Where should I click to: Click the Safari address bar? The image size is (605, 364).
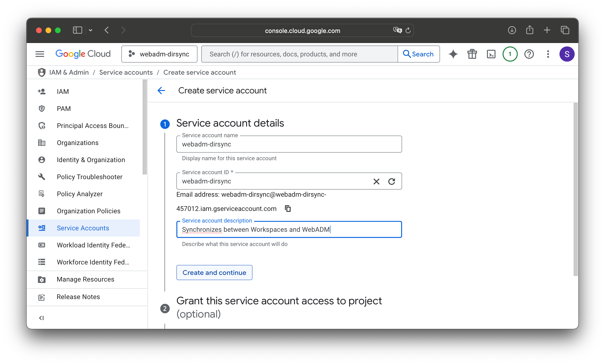click(302, 30)
